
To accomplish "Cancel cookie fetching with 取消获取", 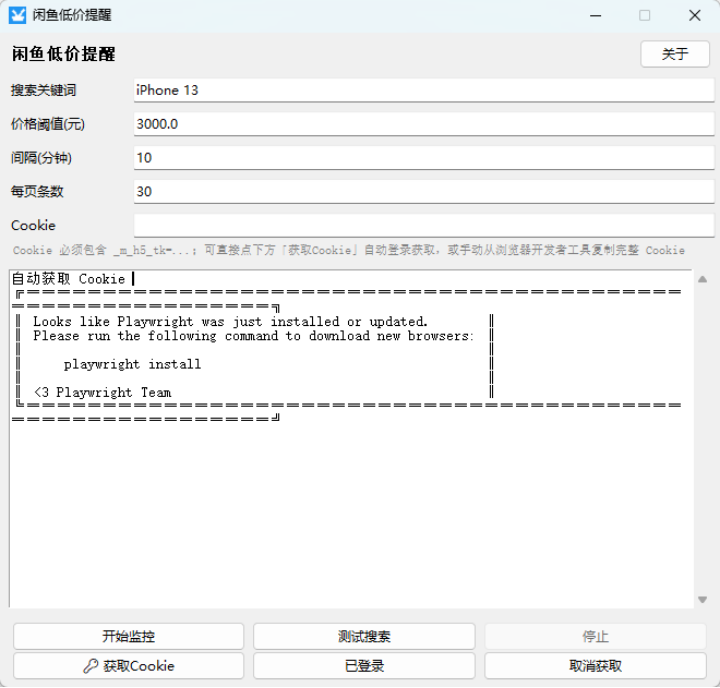I will click(x=595, y=666).
